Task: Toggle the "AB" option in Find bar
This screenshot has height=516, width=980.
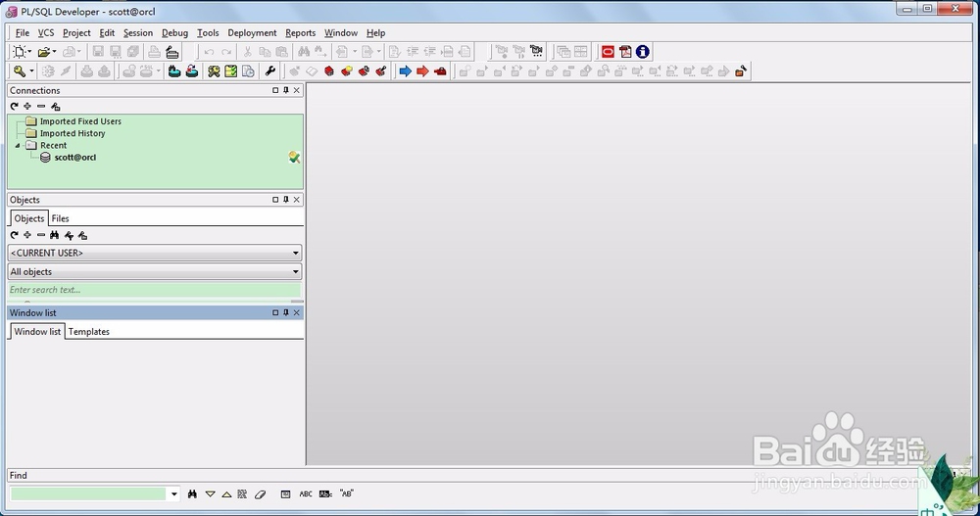Action: [x=347, y=493]
